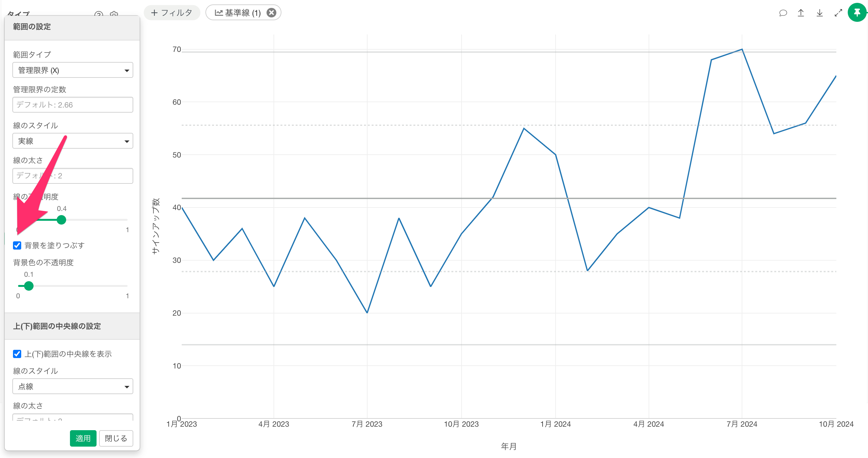868x458 pixels.
Task: Click the green pin icon
Action: 857,12
